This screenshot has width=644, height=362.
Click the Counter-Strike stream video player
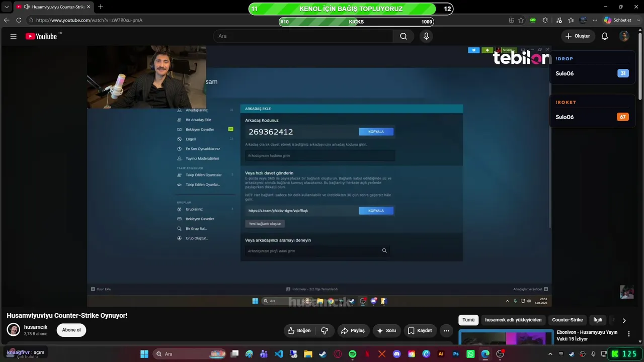point(319,176)
